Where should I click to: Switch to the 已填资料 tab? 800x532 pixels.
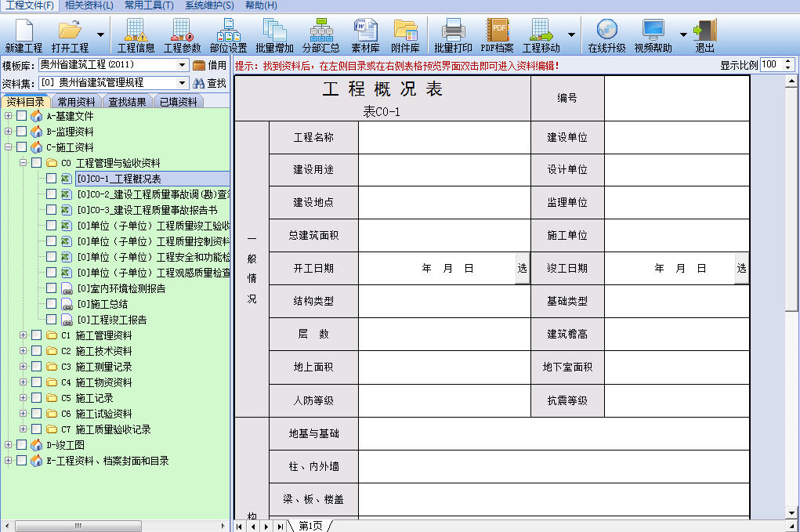pos(178,102)
